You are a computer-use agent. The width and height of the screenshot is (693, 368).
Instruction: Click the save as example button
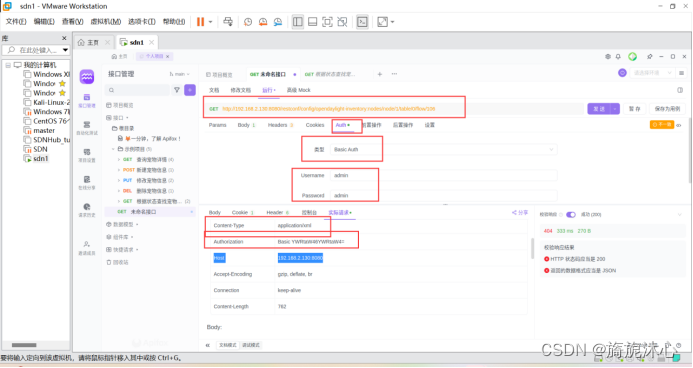pyautogui.click(x=667, y=109)
